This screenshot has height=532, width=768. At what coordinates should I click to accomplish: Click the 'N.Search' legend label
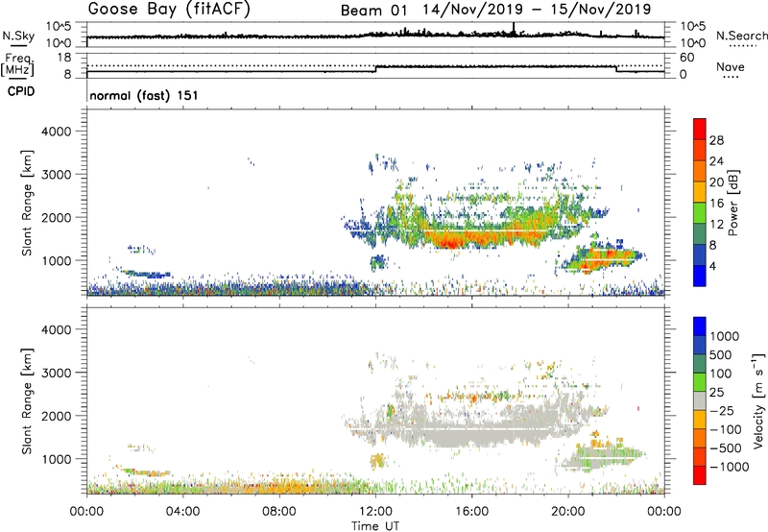(741, 36)
